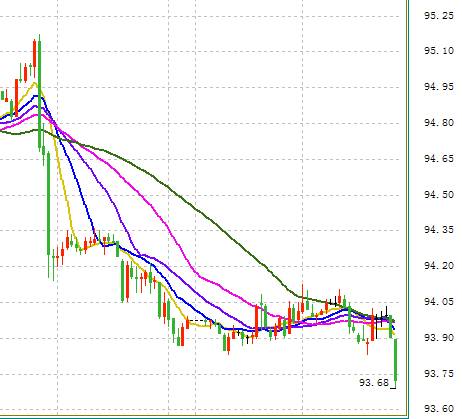Click the 94.05 price axis label
Viewport: 462px width, 419px height.
click(x=439, y=302)
